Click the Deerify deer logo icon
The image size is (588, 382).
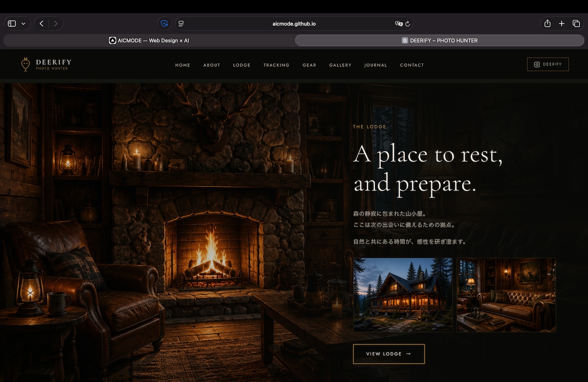tap(26, 64)
